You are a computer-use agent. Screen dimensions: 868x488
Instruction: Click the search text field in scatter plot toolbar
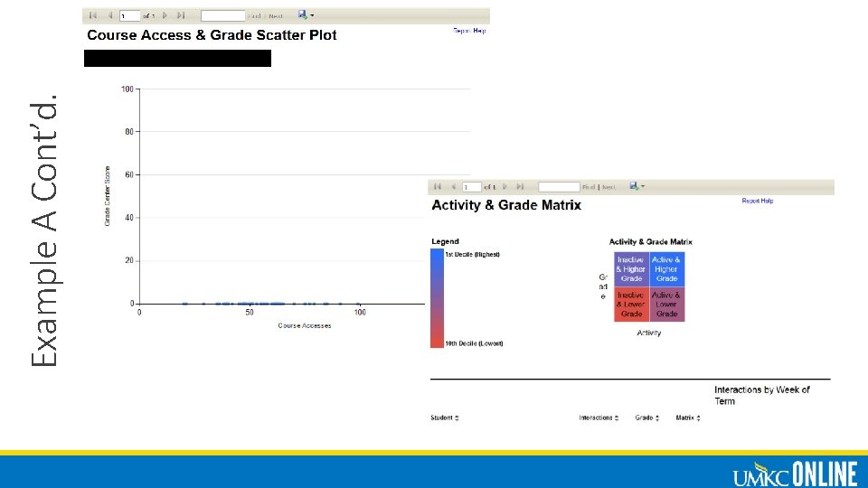(x=222, y=15)
